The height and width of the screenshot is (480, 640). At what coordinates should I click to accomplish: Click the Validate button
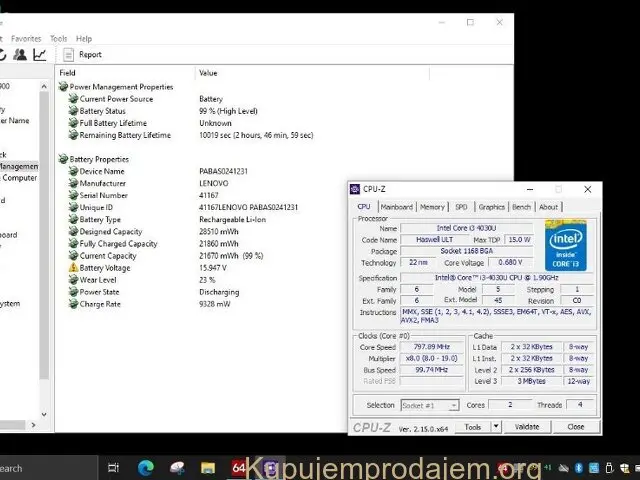(527, 426)
